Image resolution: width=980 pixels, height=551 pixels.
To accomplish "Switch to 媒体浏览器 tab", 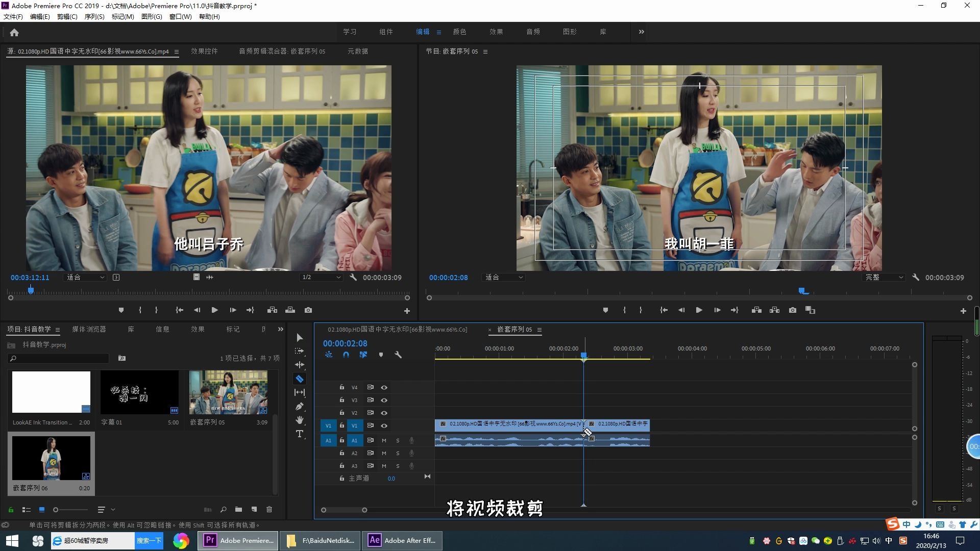I will tap(89, 329).
